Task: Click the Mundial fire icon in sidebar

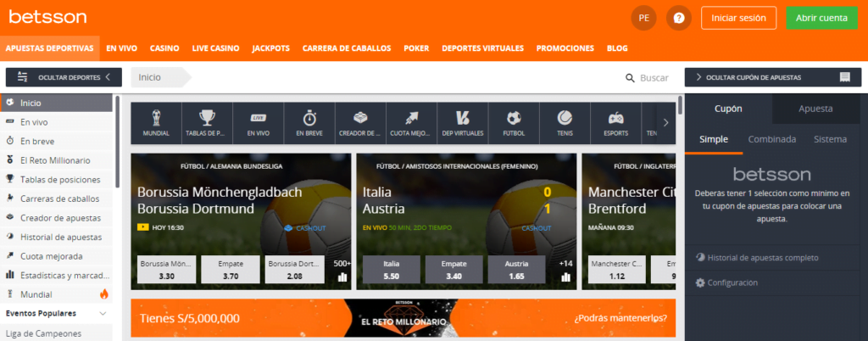Action: [103, 294]
